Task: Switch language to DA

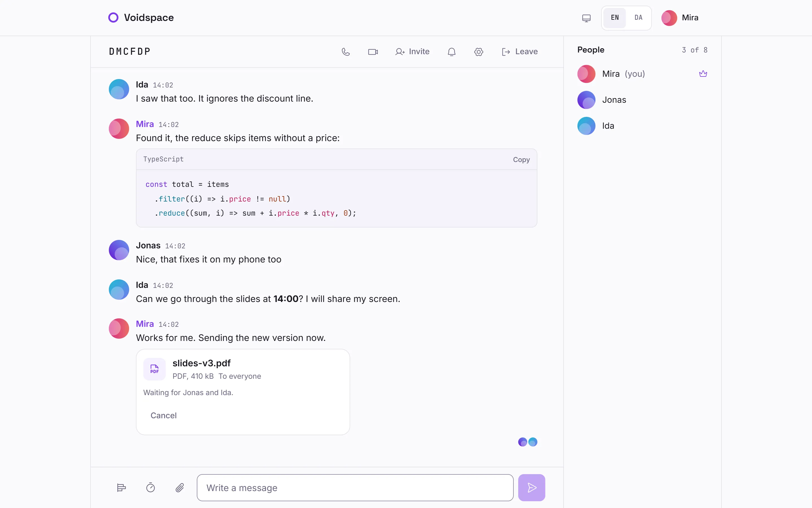Action: coord(638,18)
